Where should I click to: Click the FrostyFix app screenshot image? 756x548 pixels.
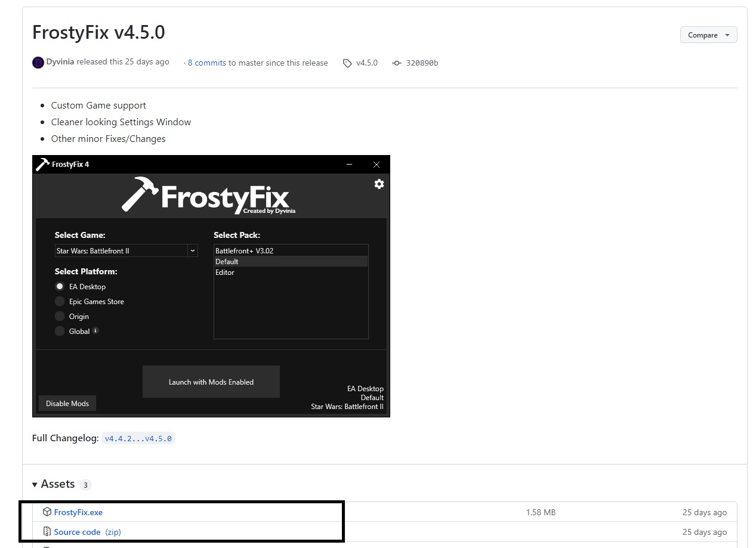coord(211,286)
